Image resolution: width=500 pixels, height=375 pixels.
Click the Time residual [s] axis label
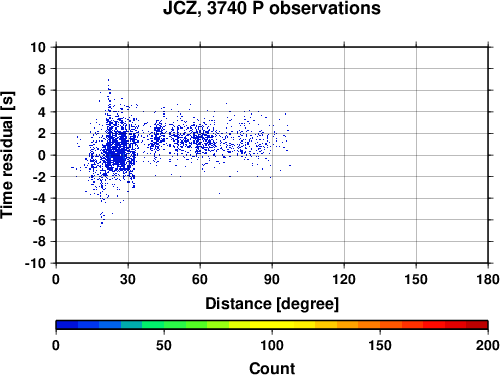click(7, 155)
